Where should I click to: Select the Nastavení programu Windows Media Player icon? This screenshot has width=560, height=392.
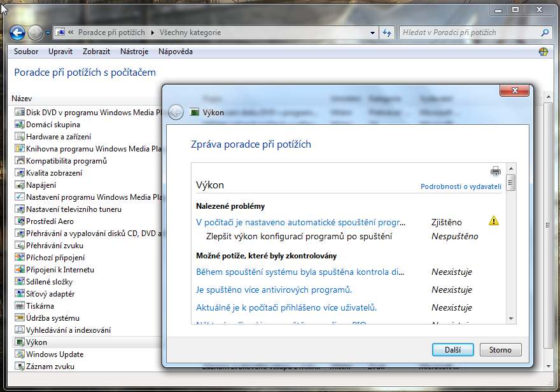[x=20, y=197]
